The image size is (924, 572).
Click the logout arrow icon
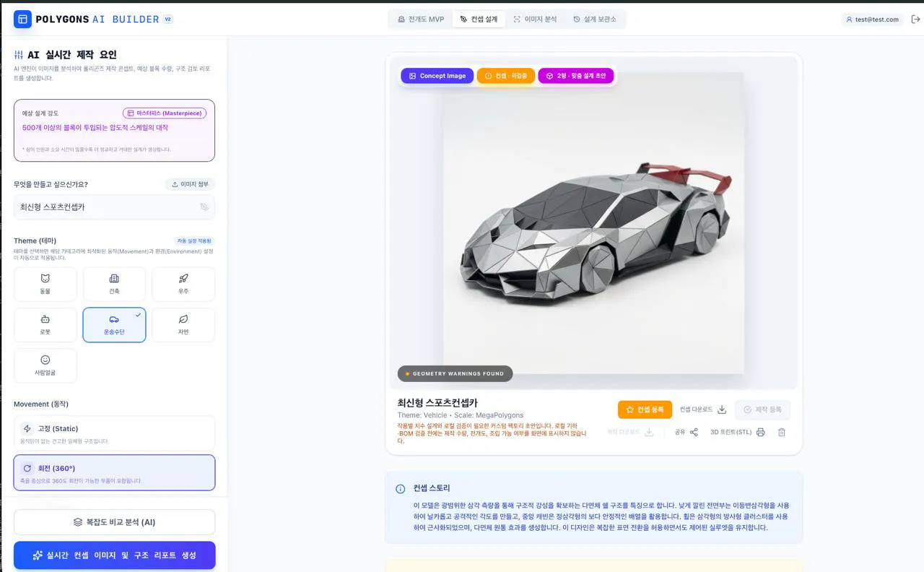coord(915,19)
